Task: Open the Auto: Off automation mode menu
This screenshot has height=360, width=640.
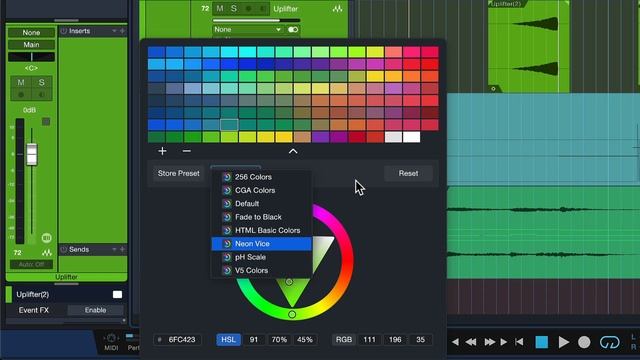Action: [x=31, y=264]
